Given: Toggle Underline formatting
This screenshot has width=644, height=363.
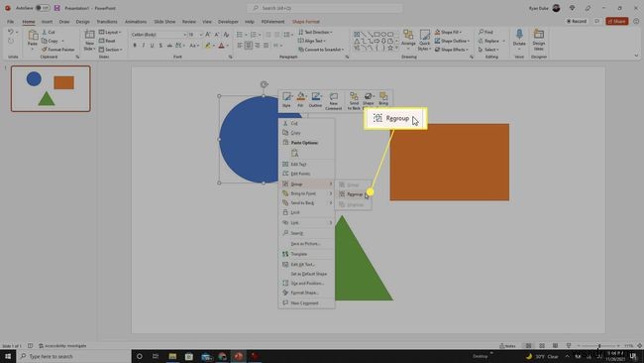Looking at the screenshot, I should point(152,46).
